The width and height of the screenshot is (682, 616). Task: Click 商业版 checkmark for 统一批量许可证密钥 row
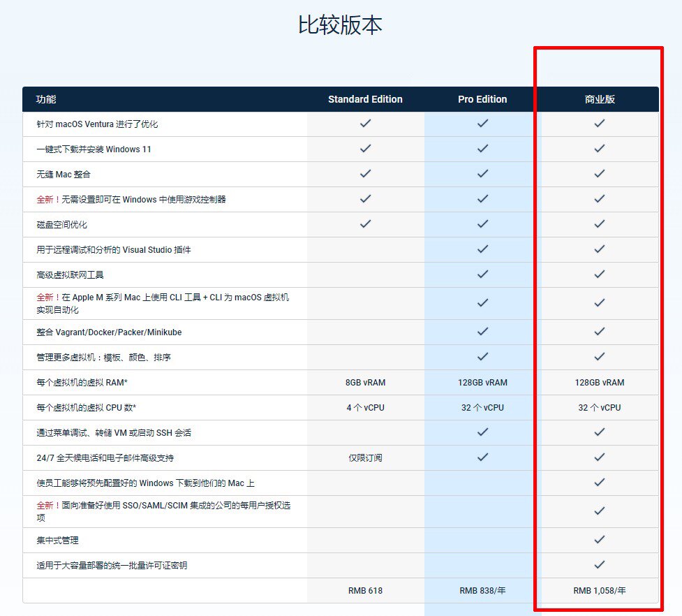[600, 565]
